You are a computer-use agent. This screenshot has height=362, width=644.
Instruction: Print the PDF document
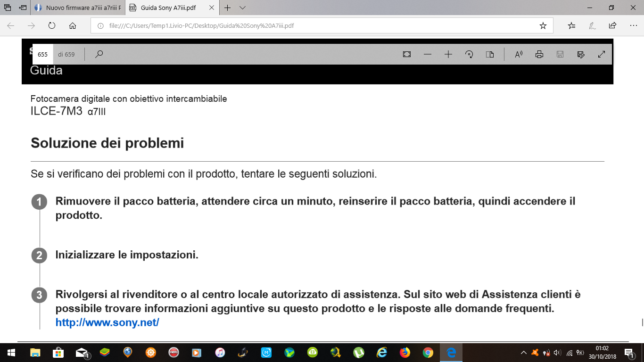point(539,54)
